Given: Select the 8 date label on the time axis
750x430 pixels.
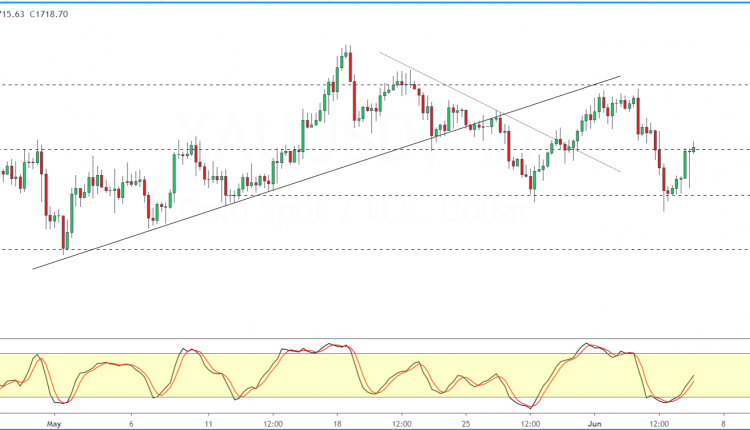Looking at the screenshot, I should pyautogui.click(x=723, y=424).
